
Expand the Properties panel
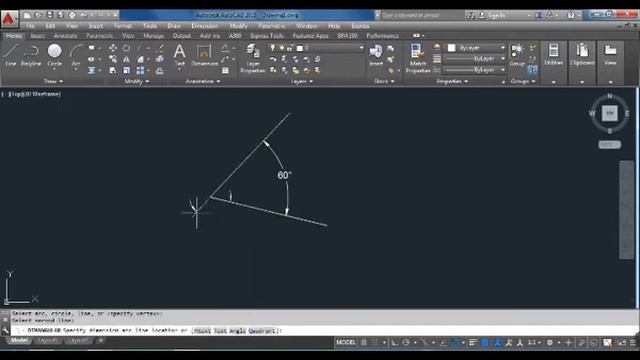tap(452, 81)
